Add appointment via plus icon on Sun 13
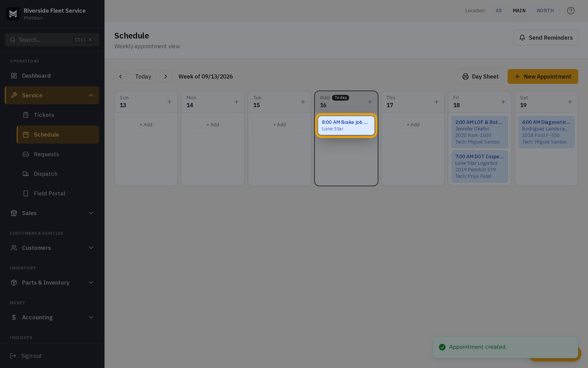Screen dimensions: 588x368 coord(169,102)
